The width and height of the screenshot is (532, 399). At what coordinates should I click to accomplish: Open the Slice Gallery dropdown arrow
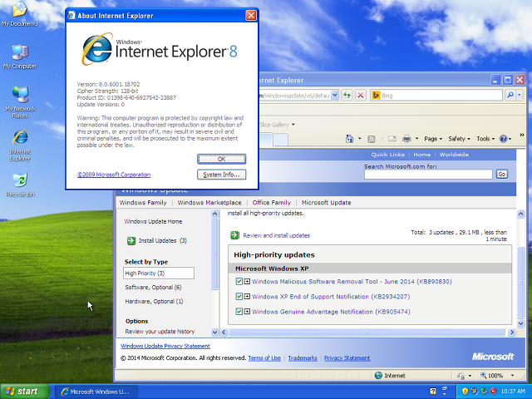coord(293,125)
